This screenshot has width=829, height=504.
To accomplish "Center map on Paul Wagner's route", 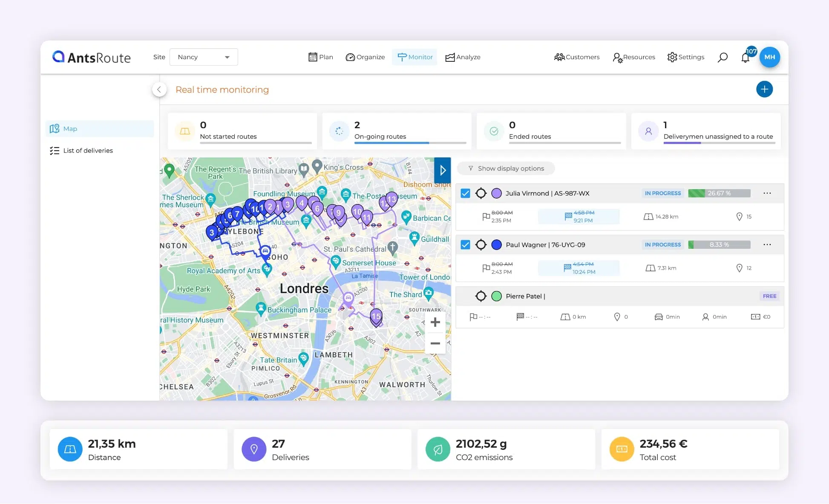I will pos(481,245).
